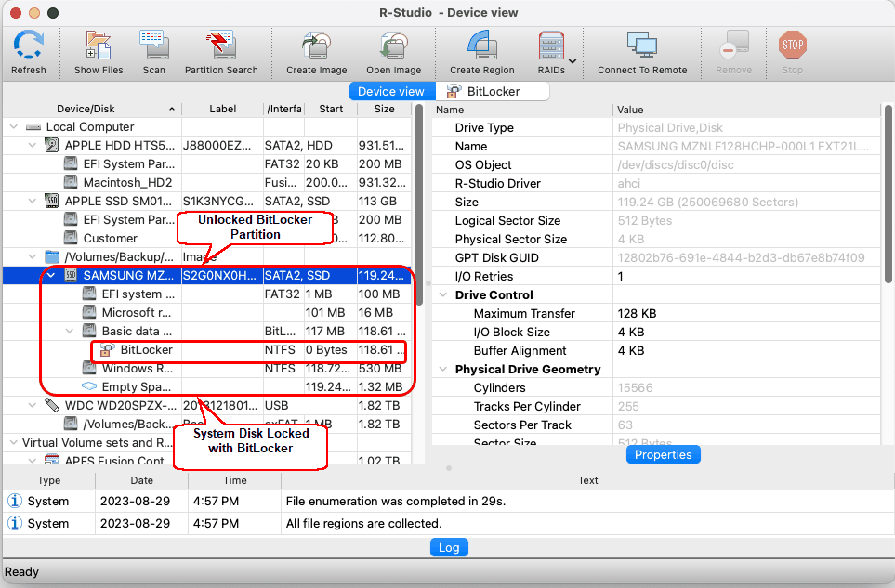Launch Partition Search tool

221,46
